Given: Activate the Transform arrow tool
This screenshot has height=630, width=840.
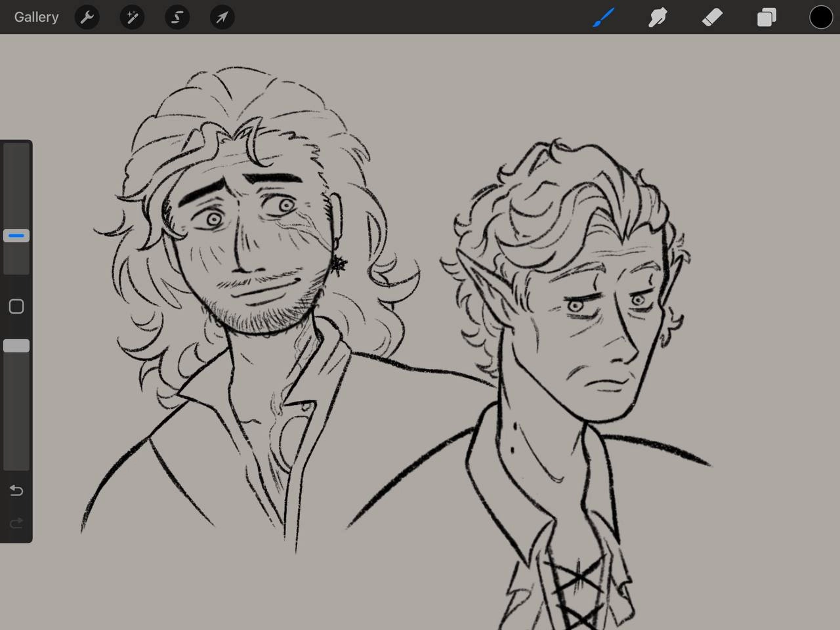Looking at the screenshot, I should pos(222,17).
